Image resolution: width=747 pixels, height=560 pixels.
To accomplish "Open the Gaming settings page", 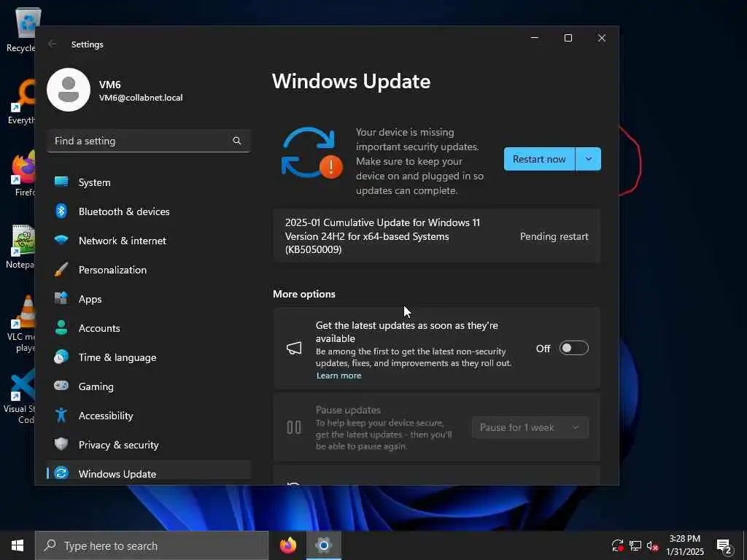I will pos(149,386).
